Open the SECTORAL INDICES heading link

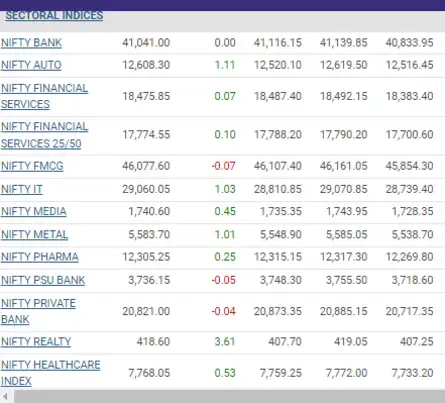click(x=54, y=15)
